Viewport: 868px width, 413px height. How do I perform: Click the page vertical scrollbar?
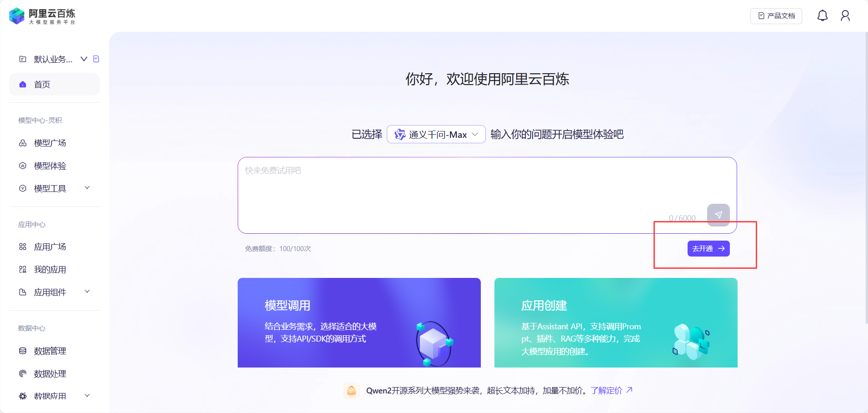pyautogui.click(x=866, y=177)
